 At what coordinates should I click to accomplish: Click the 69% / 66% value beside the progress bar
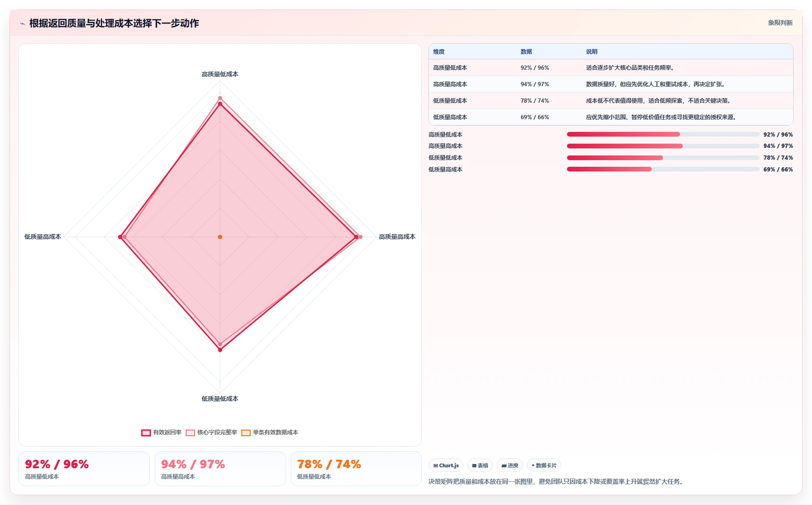click(x=778, y=170)
